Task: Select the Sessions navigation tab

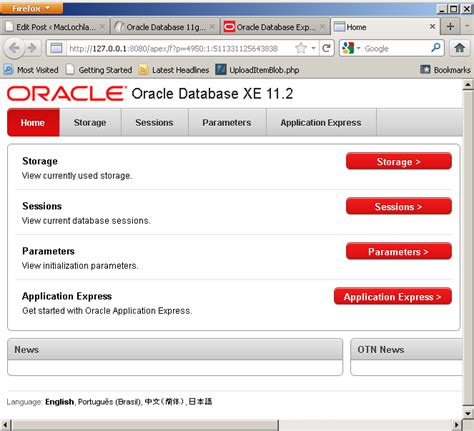Action: pos(154,122)
